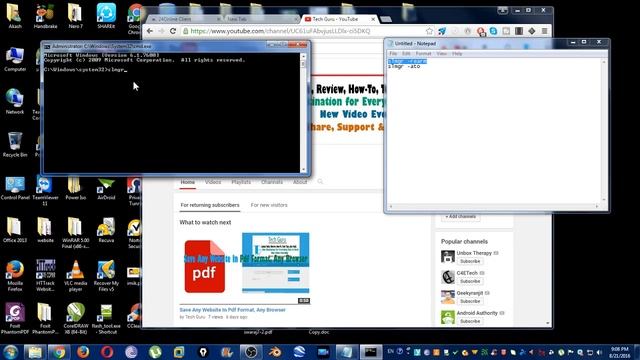640x360 pixels.
Task: Click the Skype extension icon in Chrome
Action: coord(493,31)
